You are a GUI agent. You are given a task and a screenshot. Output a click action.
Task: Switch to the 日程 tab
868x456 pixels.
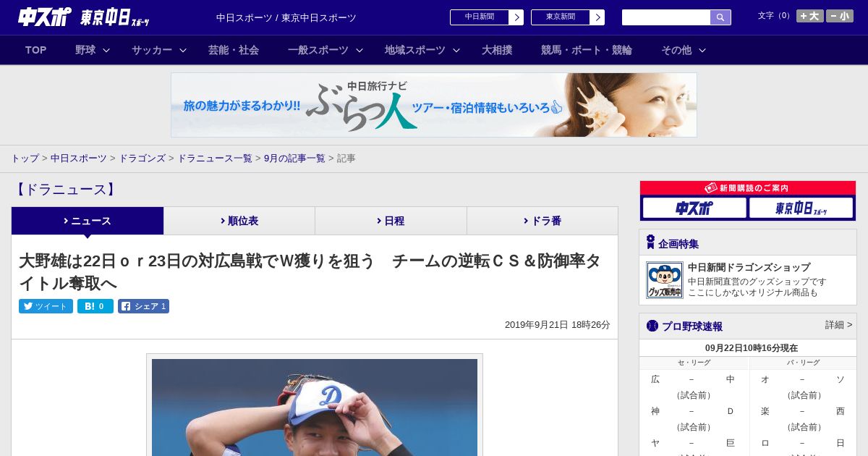click(x=391, y=221)
